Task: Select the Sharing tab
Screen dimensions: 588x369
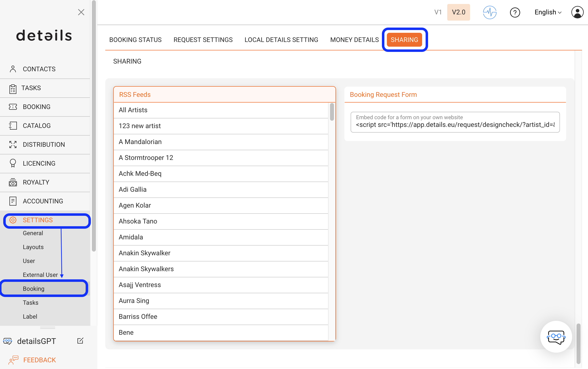Action: click(404, 40)
